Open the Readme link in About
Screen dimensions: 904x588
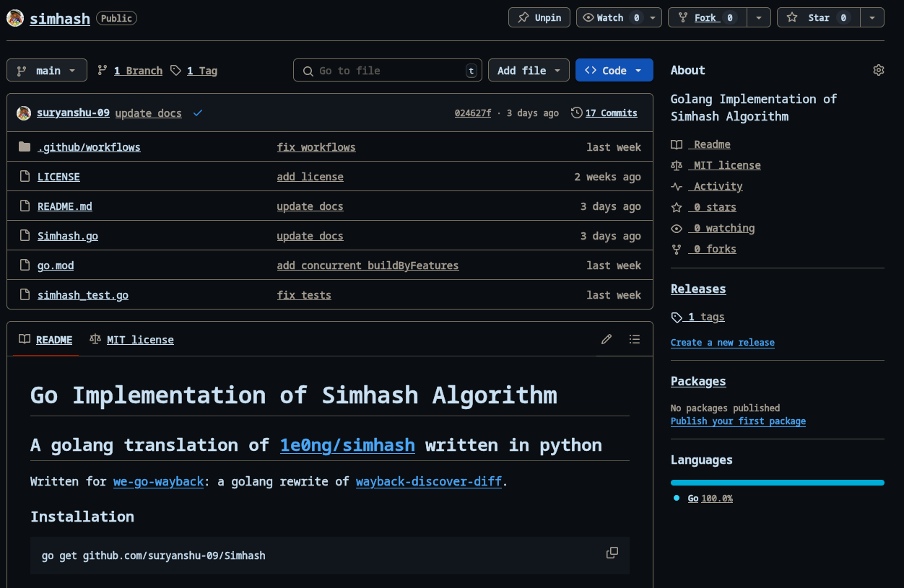click(x=700, y=144)
